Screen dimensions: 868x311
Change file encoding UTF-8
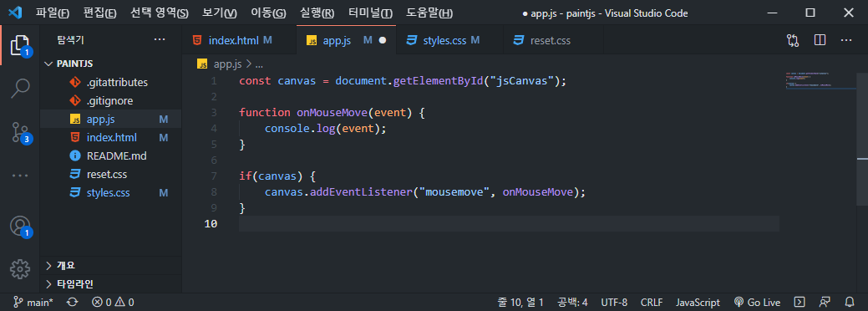(x=614, y=302)
